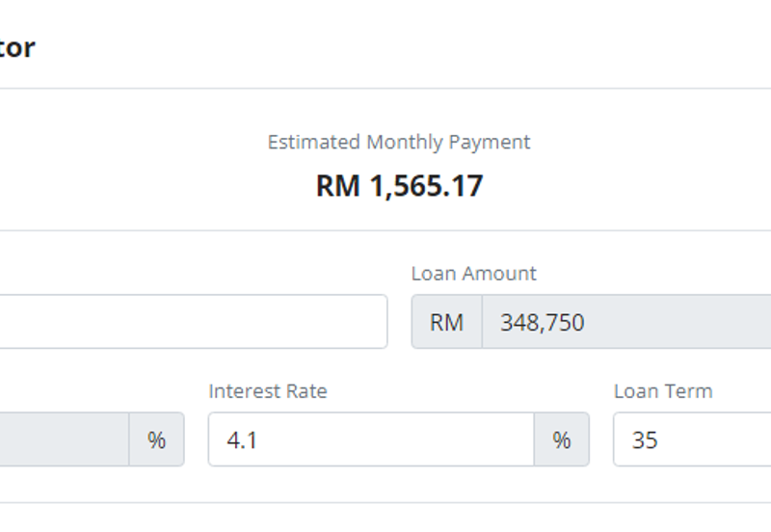Viewport: 771px width, 532px height.
Task: Click the percent symbol on the disabled field
Action: click(156, 439)
